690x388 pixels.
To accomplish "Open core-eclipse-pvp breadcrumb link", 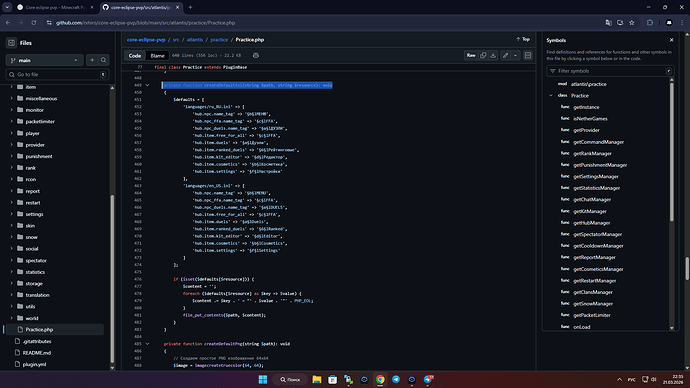I will 146,40.
